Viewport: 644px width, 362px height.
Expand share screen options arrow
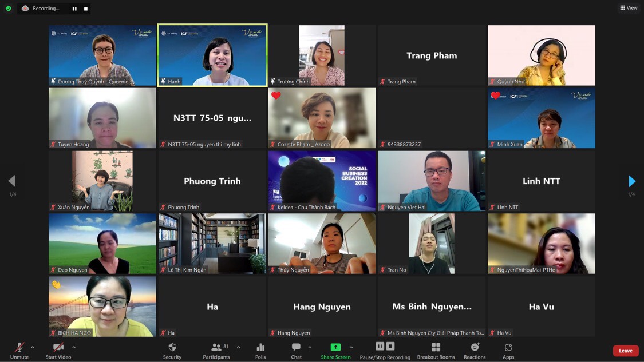351,347
